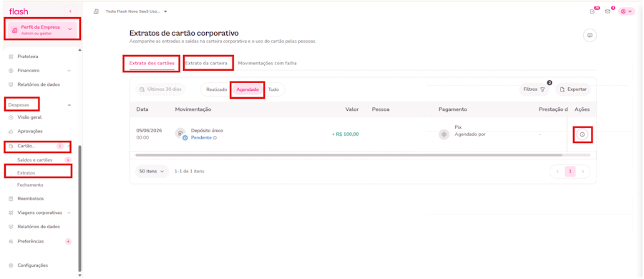The width and height of the screenshot is (644, 279).
Task: Open the Teste Flash Novo SaaS company dropdown
Action: pos(137,11)
